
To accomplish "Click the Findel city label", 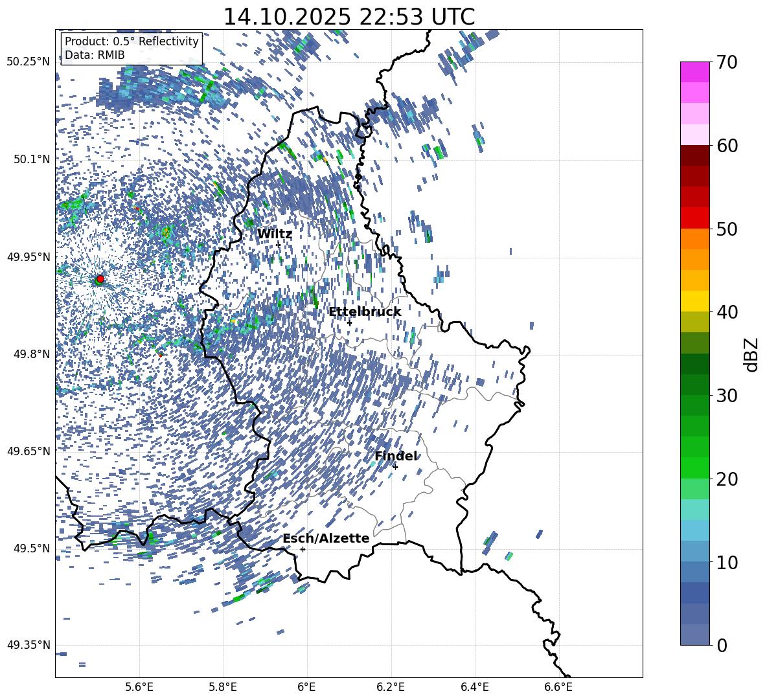I will tap(396, 456).
